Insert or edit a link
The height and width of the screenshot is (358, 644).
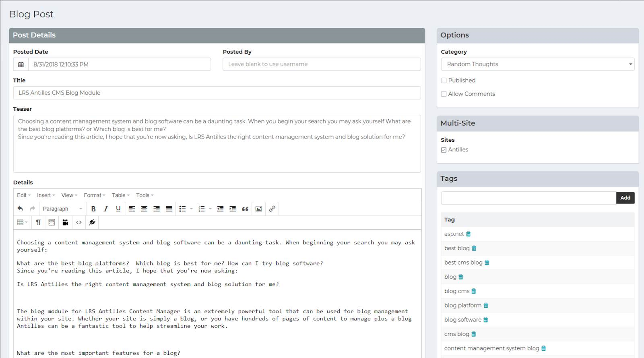tap(272, 209)
